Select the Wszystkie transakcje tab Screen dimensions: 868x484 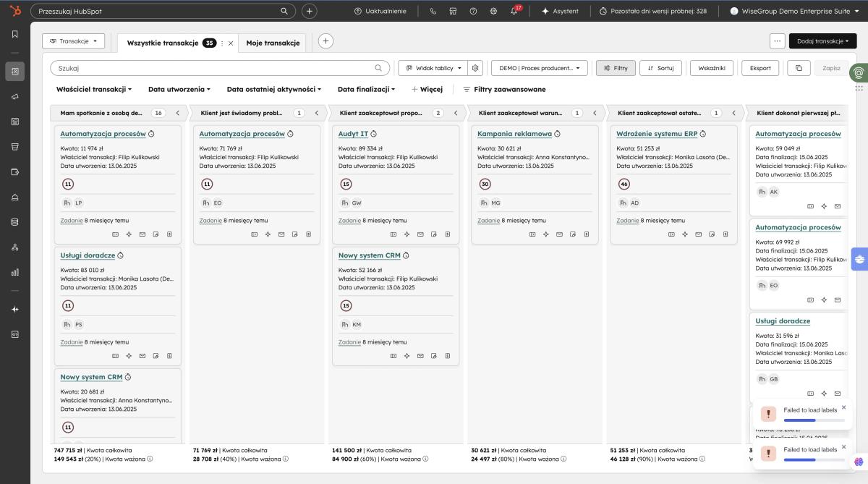pyautogui.click(x=163, y=43)
